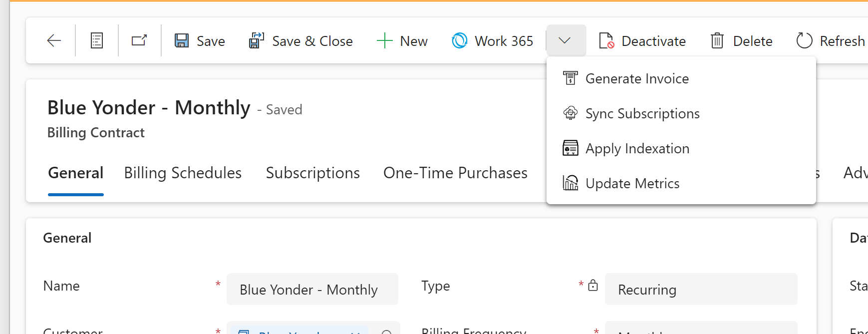This screenshot has height=334, width=868.
Task: Go to the One-Time Purchases tab
Action: click(x=455, y=173)
